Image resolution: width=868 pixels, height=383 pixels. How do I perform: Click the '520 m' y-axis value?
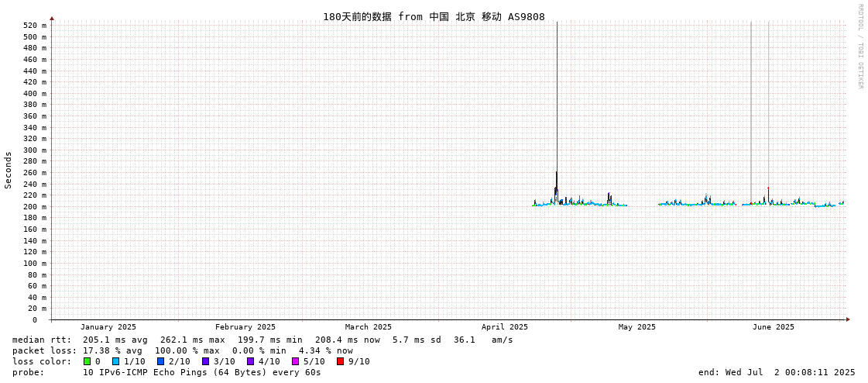(x=36, y=26)
